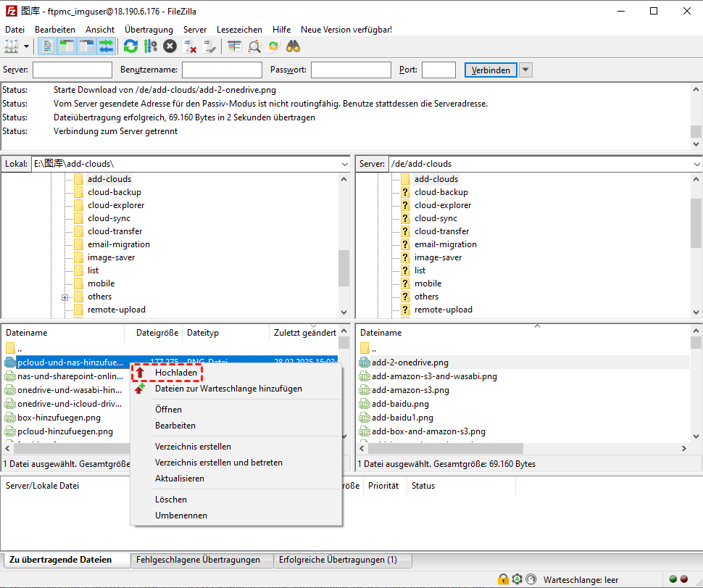Click the Verbinden button
Viewport: 703px width, 588px height.
(x=491, y=70)
